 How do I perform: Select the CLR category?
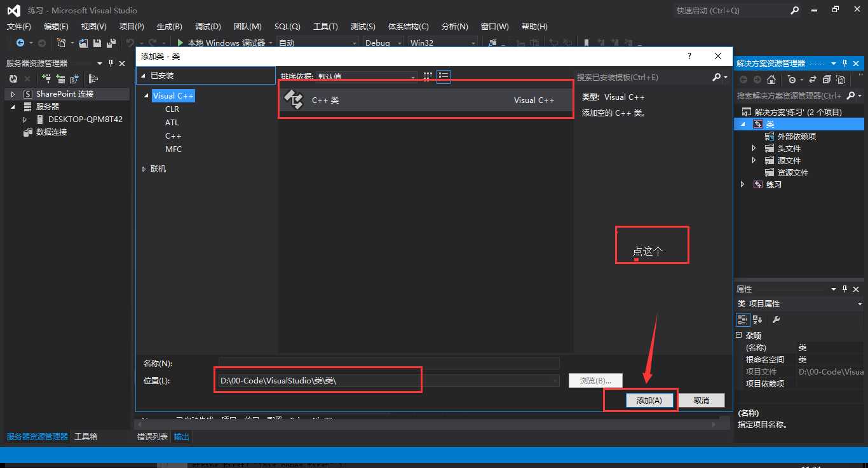(172, 109)
